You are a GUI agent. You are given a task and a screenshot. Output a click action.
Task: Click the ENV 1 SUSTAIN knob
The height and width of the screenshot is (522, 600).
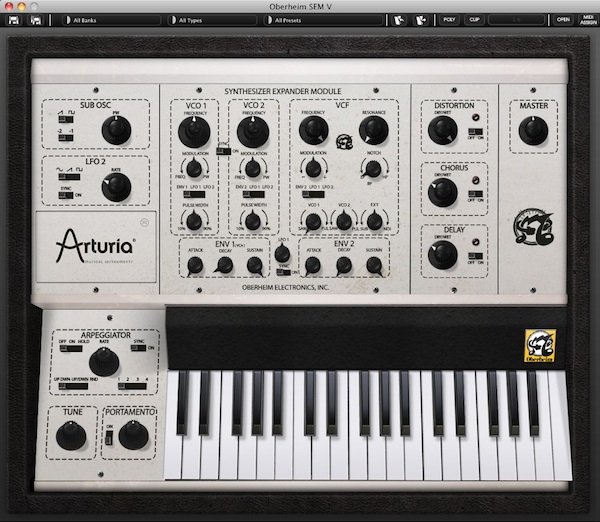254,265
